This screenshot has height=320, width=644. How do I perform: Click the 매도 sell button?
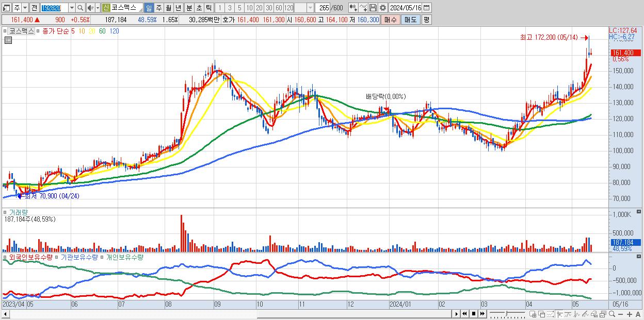411,20
